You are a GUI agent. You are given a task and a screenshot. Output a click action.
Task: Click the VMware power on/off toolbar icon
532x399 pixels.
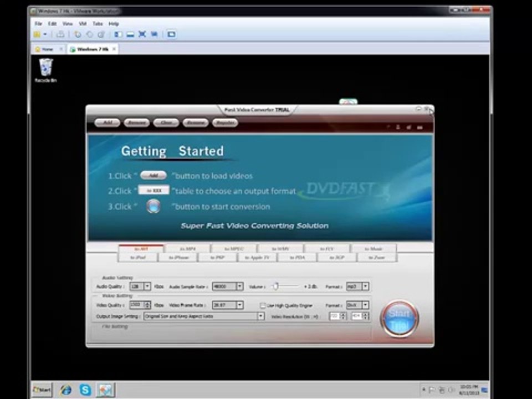click(x=37, y=34)
